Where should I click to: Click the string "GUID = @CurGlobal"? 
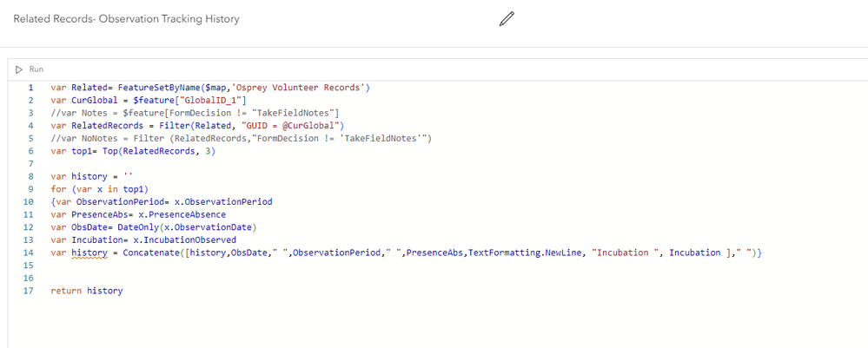[290, 126]
